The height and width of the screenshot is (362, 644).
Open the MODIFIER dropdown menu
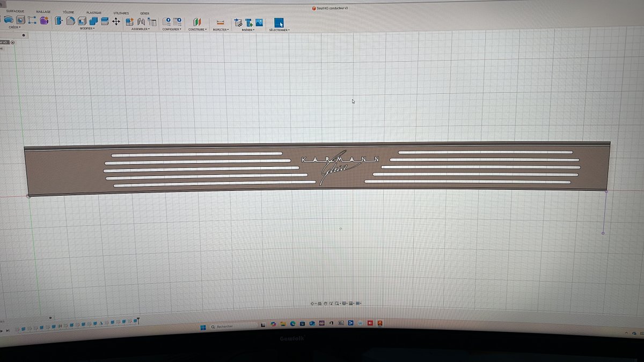coord(87,29)
